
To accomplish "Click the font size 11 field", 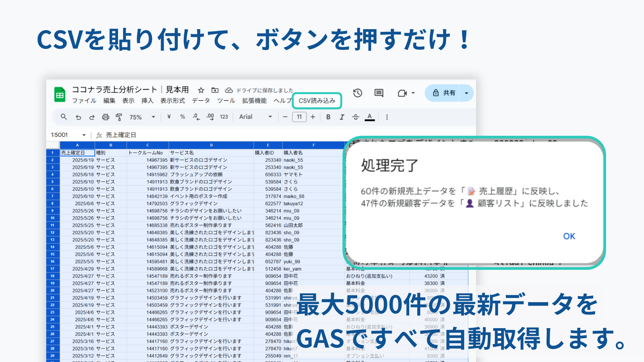I will 299,117.
